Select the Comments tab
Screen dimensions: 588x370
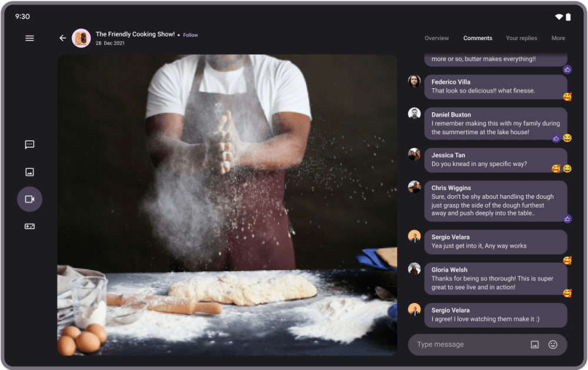tap(477, 38)
